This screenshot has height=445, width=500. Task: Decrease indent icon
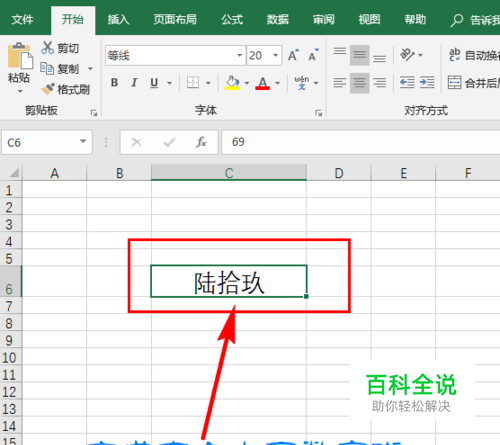point(407,82)
